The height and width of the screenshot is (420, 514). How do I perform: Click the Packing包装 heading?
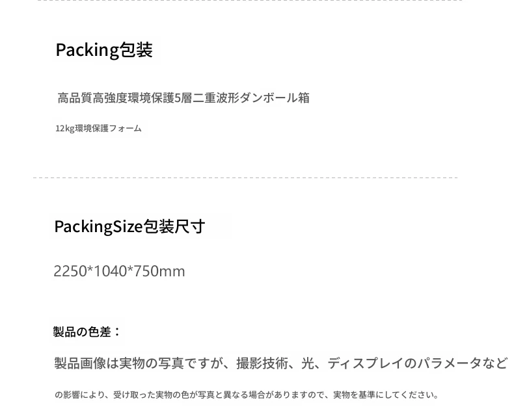coord(104,50)
